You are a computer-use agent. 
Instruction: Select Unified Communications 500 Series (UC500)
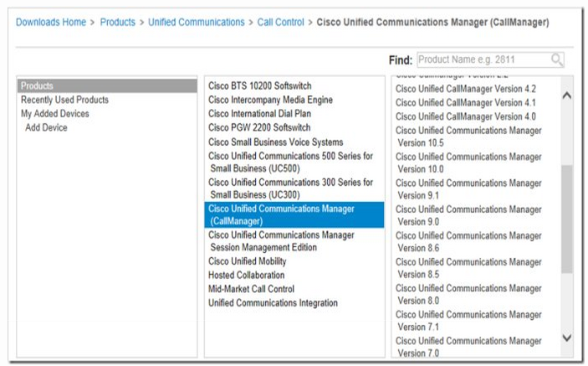coord(290,162)
